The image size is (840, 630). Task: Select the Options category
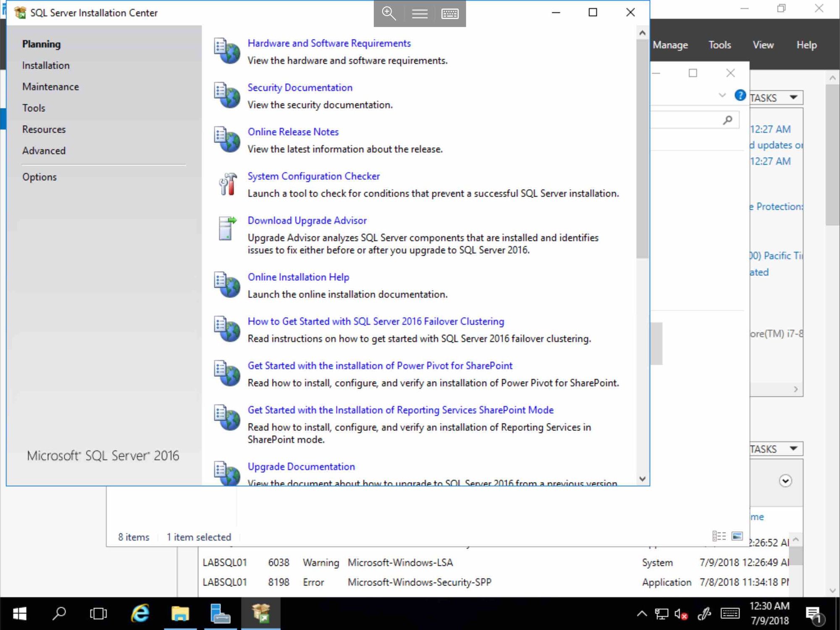coord(39,177)
